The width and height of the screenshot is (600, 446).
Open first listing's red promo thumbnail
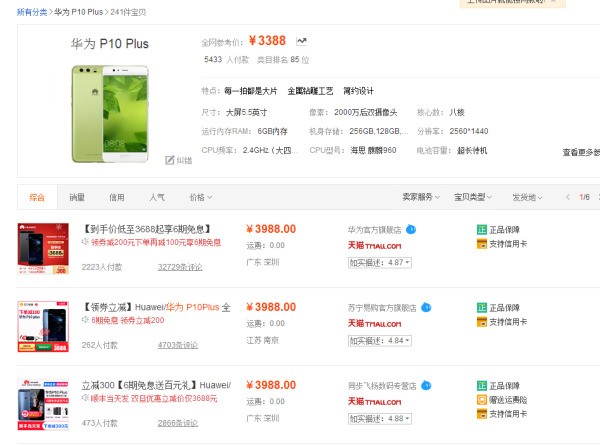[43, 249]
